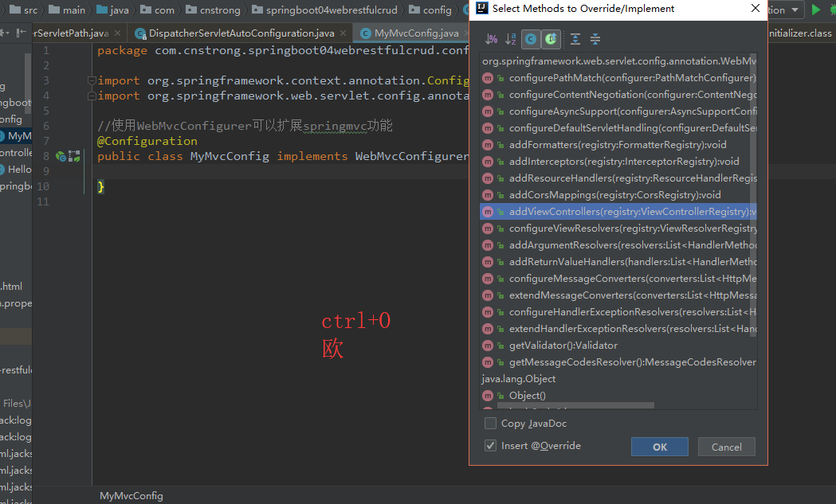
Task: Select Hello class in project tree
Action: pyautogui.click(x=16, y=170)
